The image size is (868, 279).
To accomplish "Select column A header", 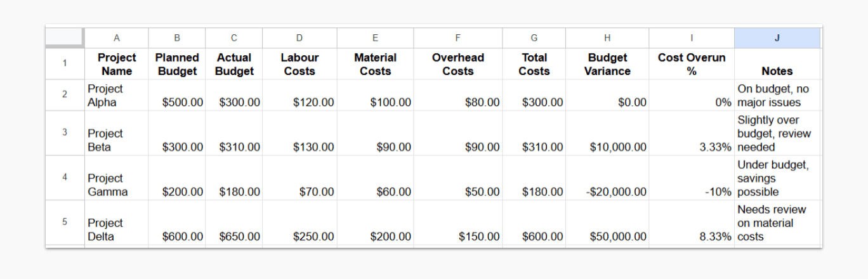I will pos(116,38).
